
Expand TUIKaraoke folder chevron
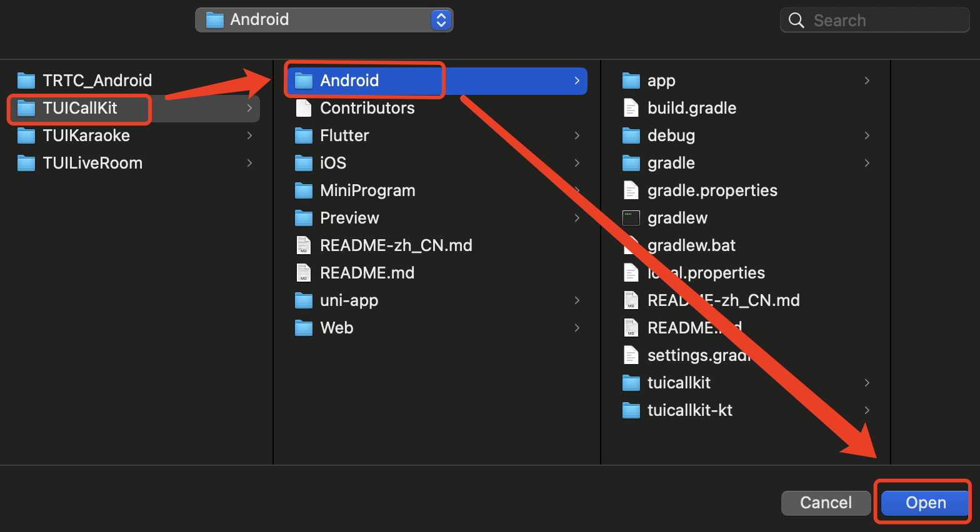249,135
